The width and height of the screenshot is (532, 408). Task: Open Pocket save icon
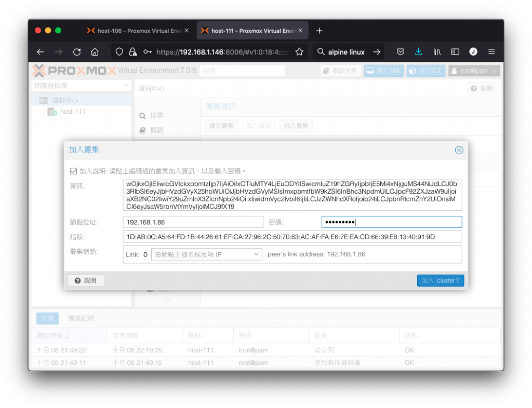(x=401, y=52)
